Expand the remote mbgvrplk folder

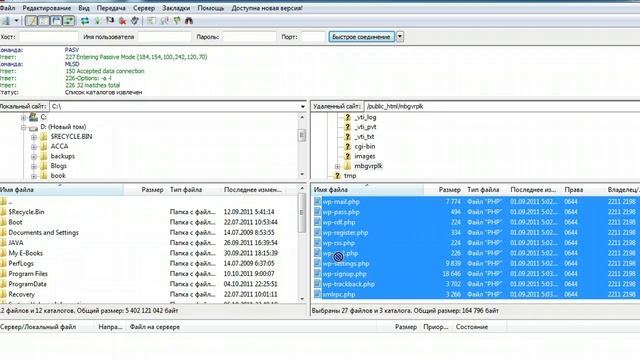coord(338,167)
